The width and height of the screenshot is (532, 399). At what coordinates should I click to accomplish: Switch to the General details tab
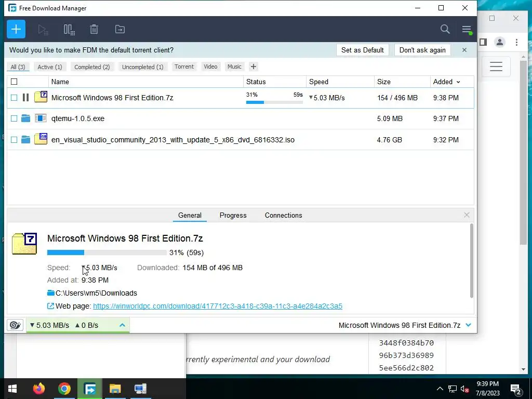[190, 215]
